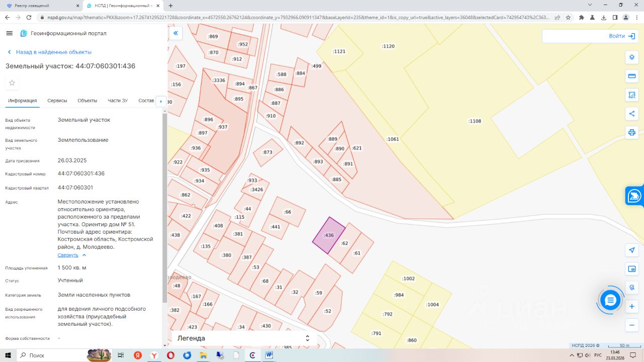Open Chrome labs flask icon

pyautogui.click(x=593, y=17)
